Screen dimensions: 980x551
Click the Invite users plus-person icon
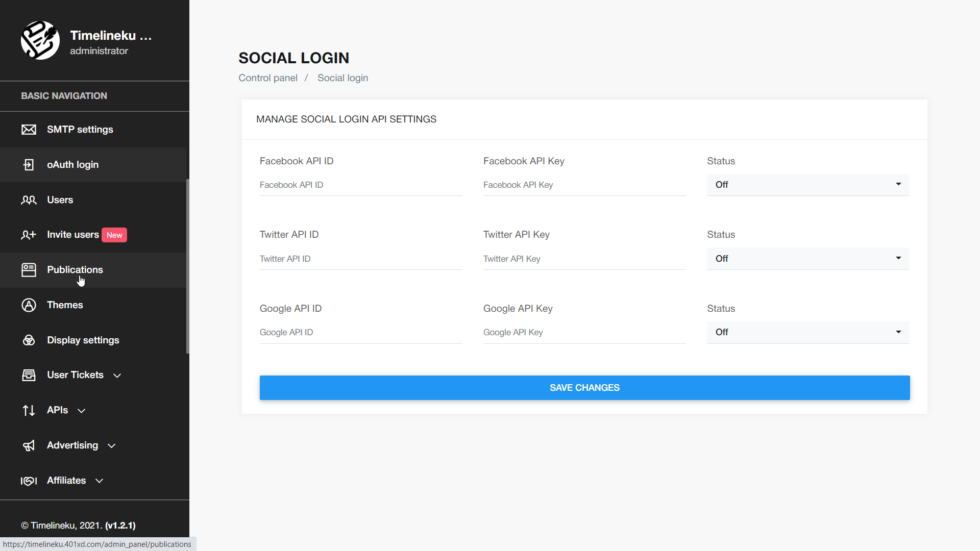[29, 235]
